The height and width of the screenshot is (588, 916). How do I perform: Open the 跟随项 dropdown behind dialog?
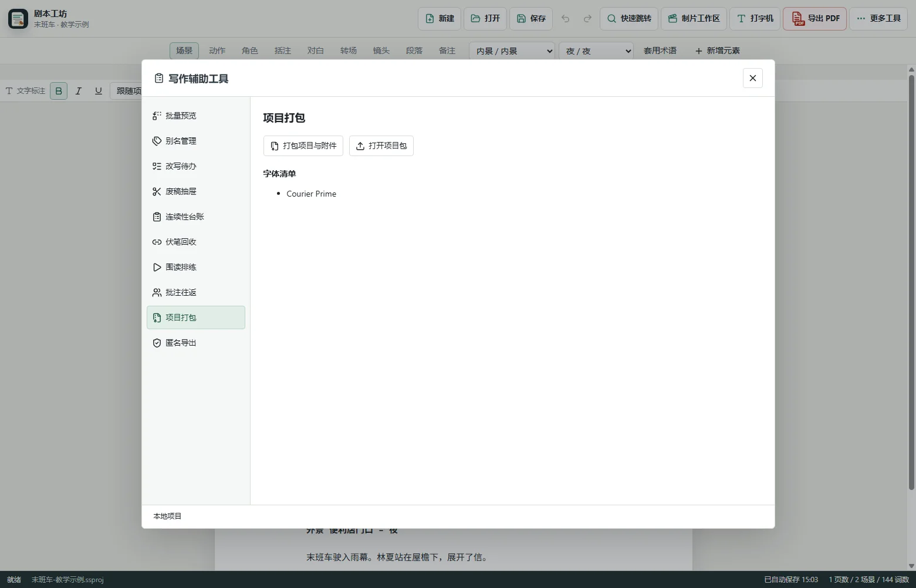pos(126,91)
